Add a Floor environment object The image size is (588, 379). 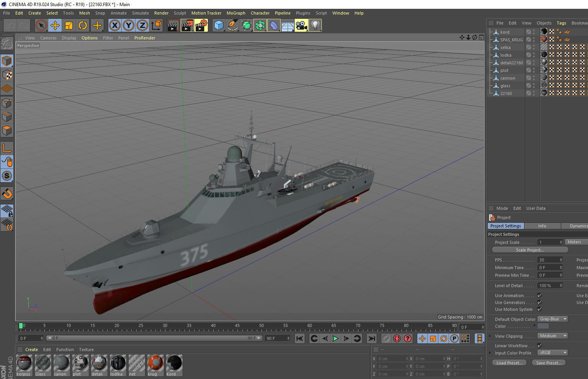tap(287, 26)
